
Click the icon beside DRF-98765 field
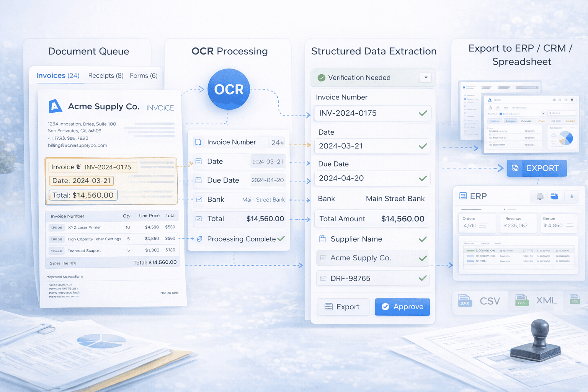tap(323, 278)
